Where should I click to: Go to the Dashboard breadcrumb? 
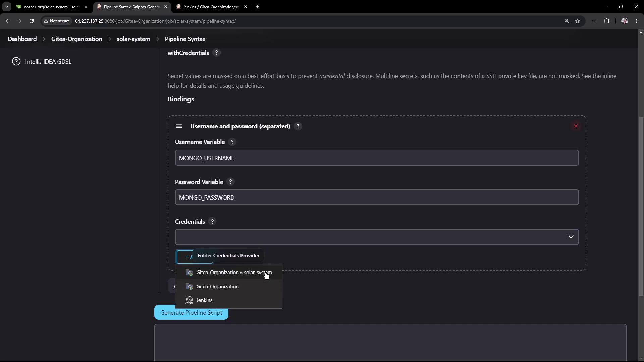22,39
